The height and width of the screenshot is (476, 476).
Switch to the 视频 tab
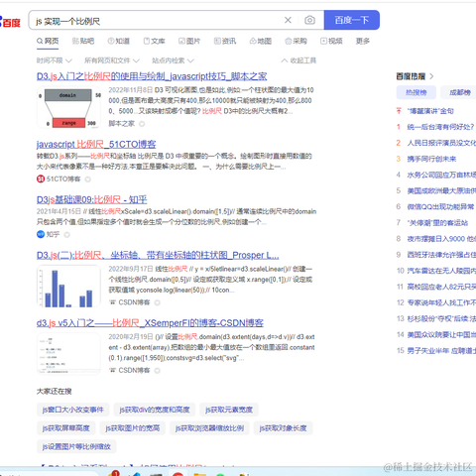(331, 41)
